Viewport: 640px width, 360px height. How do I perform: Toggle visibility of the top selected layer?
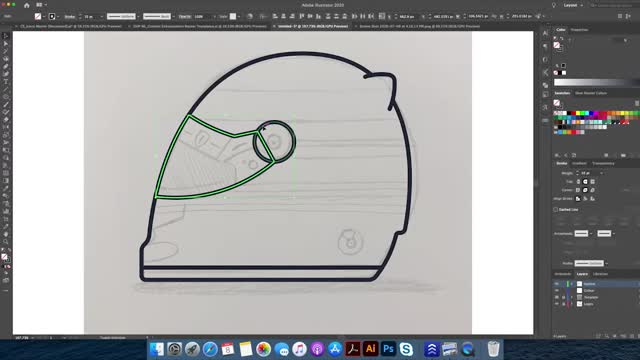pos(556,284)
